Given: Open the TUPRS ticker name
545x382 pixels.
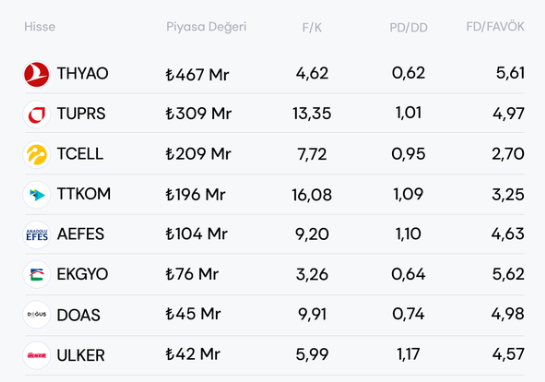Looking at the screenshot, I should [81, 114].
